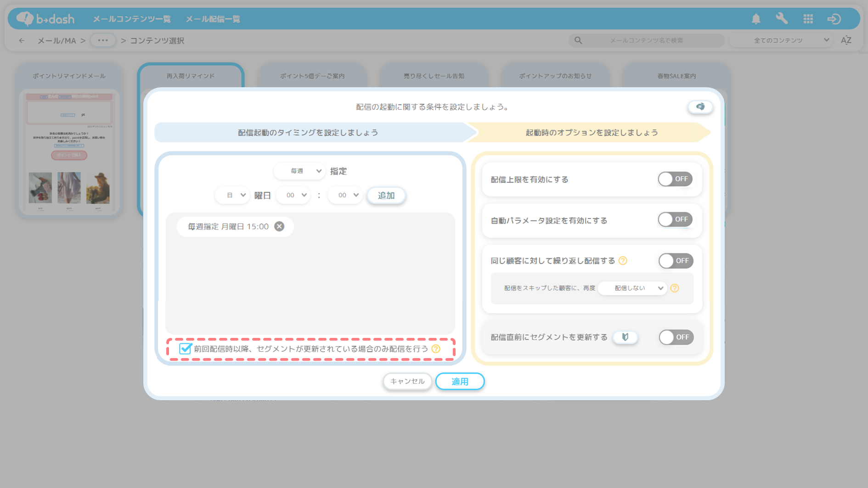The image size is (868, 488).
Task: Open the 毎週 frequency dropdown
Action: pos(299,171)
